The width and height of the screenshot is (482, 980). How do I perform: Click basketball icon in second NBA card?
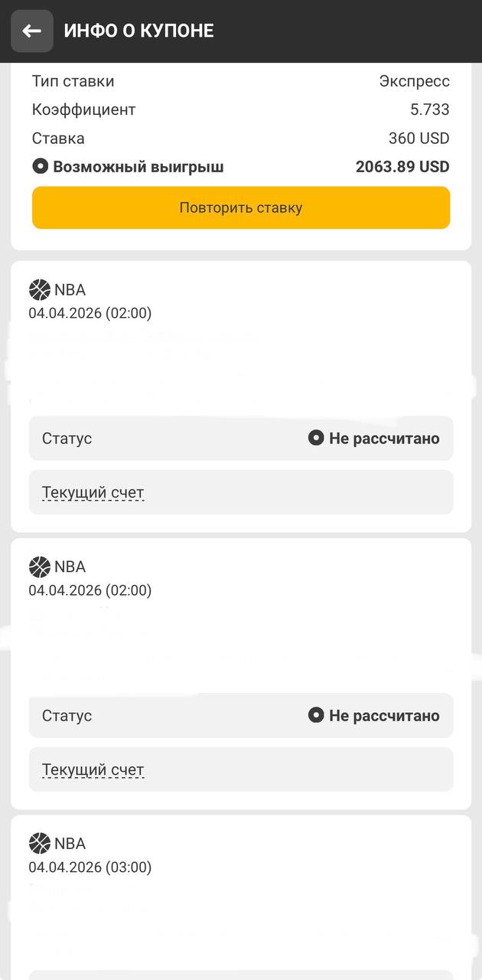point(39,567)
